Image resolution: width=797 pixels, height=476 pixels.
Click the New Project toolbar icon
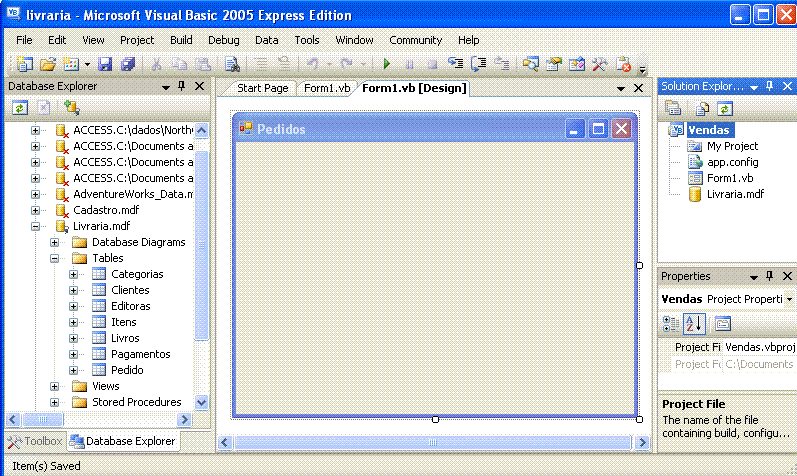pyautogui.click(x=24, y=64)
